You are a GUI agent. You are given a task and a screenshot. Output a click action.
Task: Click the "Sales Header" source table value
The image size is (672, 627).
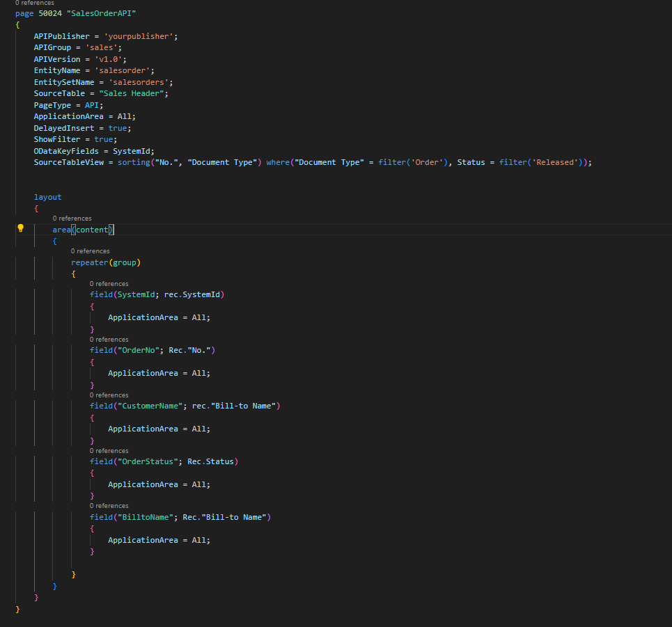[132, 93]
